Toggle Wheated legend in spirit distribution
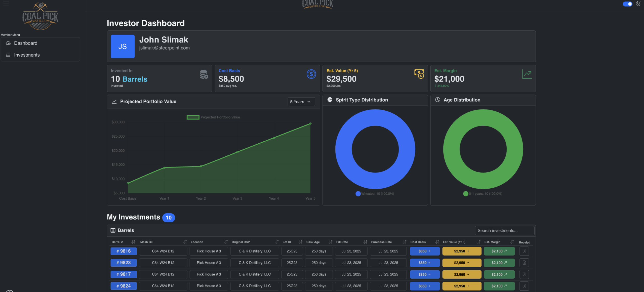The height and width of the screenshot is (292, 644). pyautogui.click(x=358, y=194)
